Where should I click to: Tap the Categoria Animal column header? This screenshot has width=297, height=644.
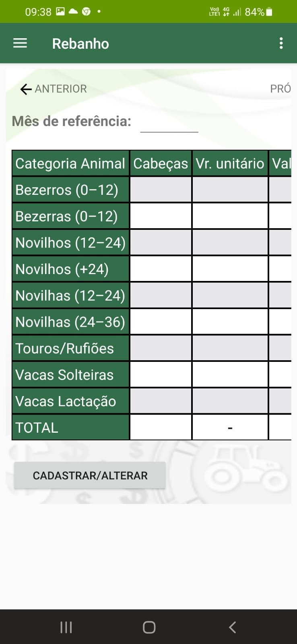pos(70,163)
